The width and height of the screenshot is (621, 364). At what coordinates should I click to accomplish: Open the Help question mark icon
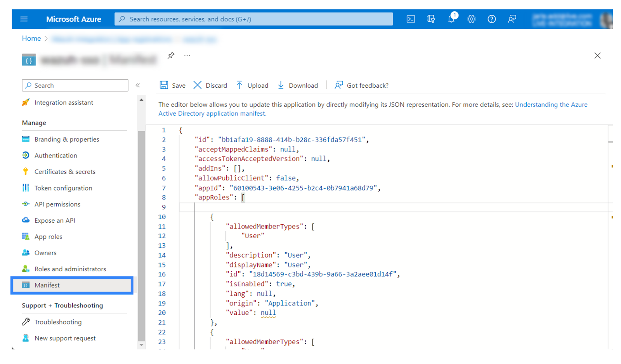pos(491,19)
